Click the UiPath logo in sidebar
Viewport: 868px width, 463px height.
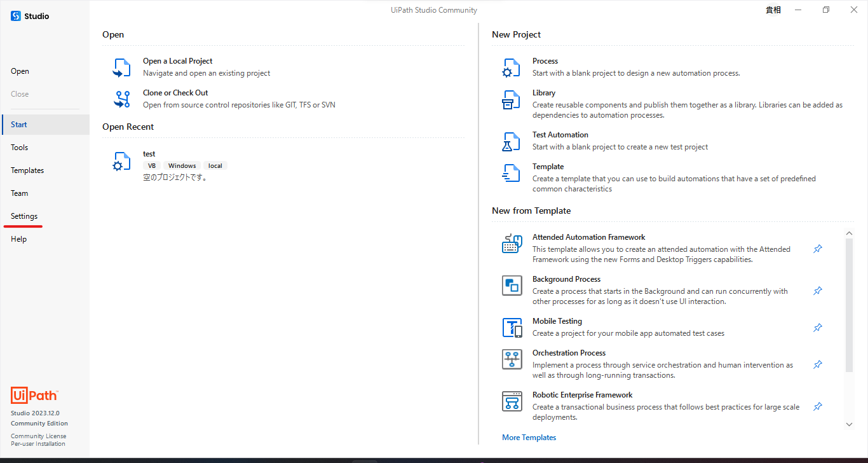(x=34, y=395)
